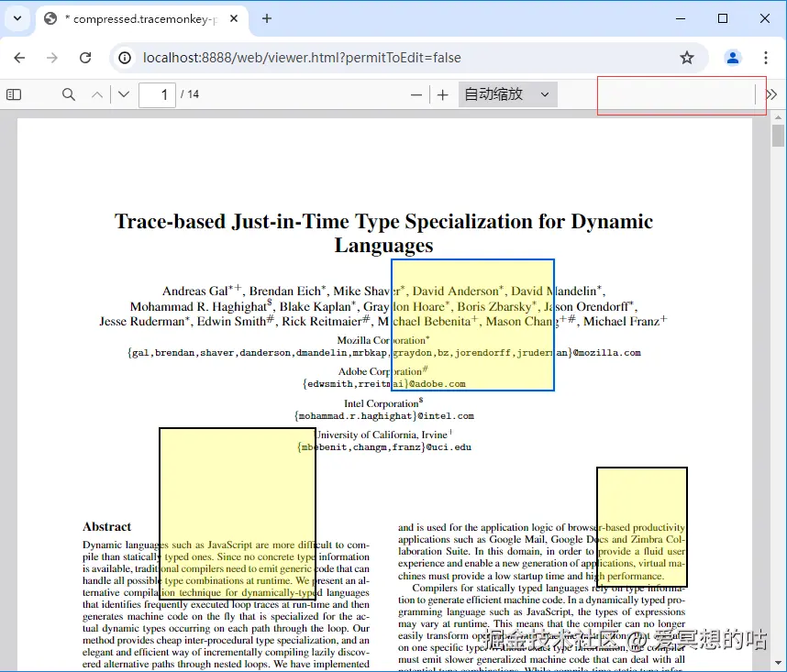Image resolution: width=787 pixels, height=672 pixels.
Task: Open a new browser tab
Action: (267, 18)
